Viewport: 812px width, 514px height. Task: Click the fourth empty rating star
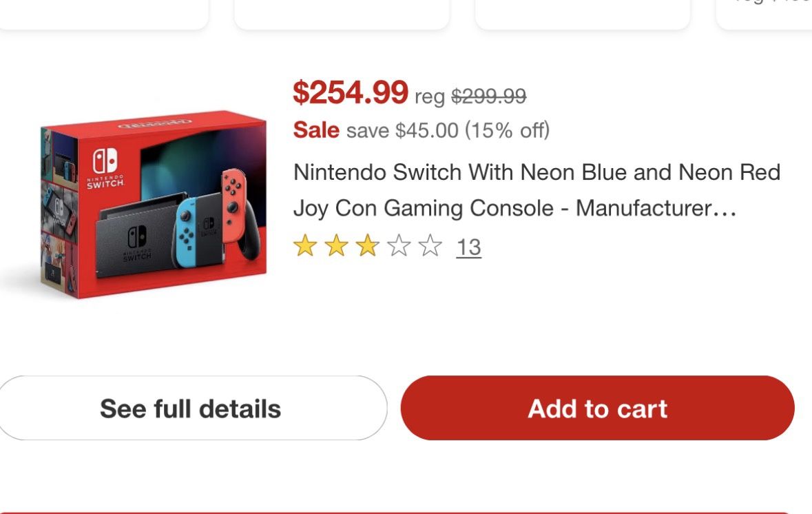(399, 246)
